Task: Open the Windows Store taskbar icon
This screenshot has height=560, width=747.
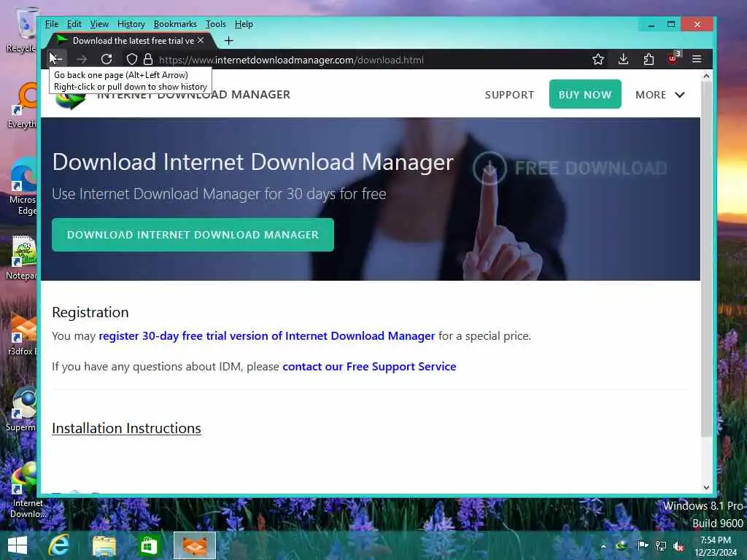Action: point(148,545)
